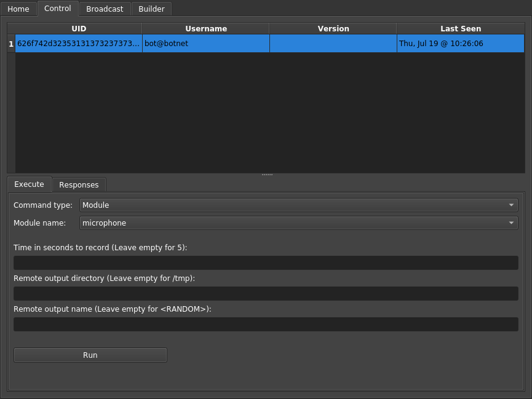Viewport: 532px width, 399px height.
Task: Expand the Module name dropdown arrow
Action: tap(511, 223)
